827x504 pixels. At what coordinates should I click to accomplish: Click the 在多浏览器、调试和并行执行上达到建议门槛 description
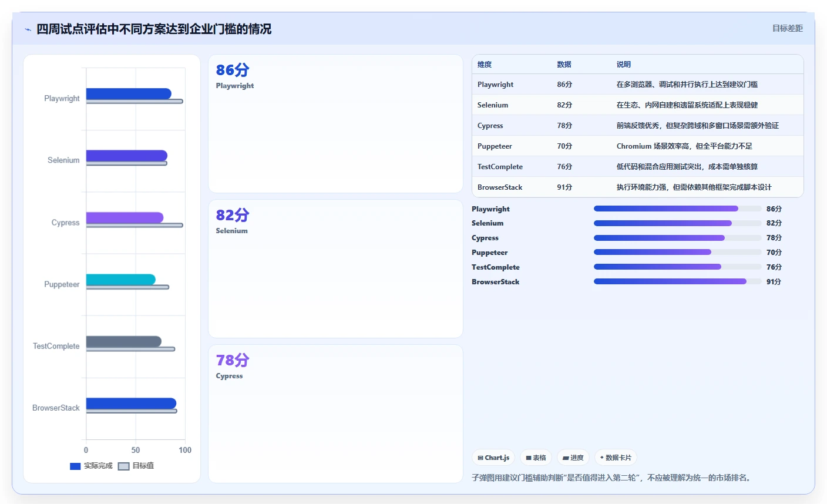pyautogui.click(x=687, y=85)
